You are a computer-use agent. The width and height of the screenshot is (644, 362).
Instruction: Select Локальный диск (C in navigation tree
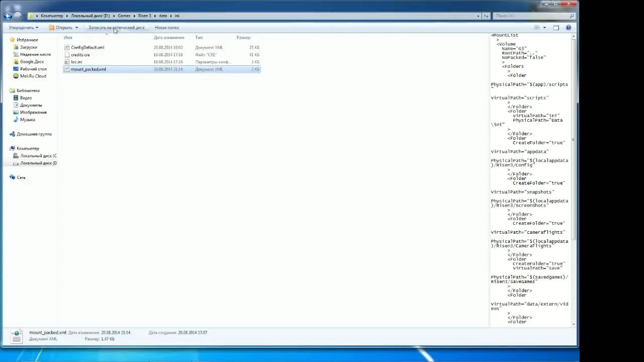pyautogui.click(x=38, y=156)
